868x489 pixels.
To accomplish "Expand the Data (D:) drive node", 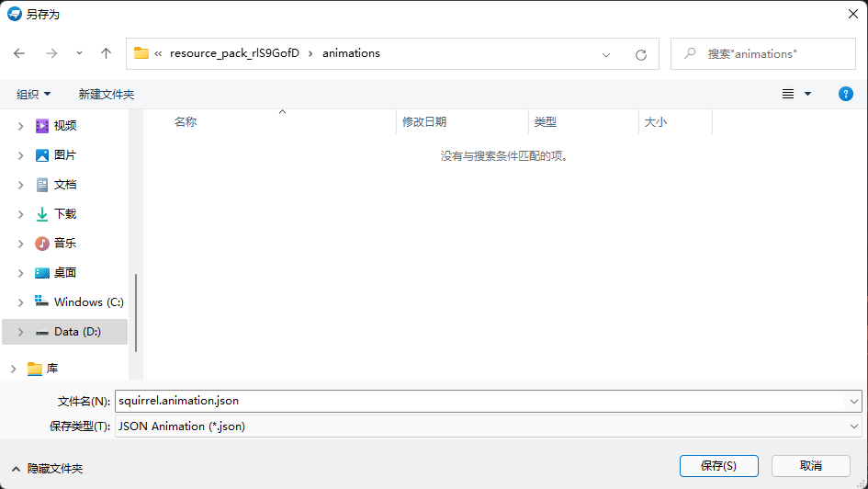I will [20, 332].
